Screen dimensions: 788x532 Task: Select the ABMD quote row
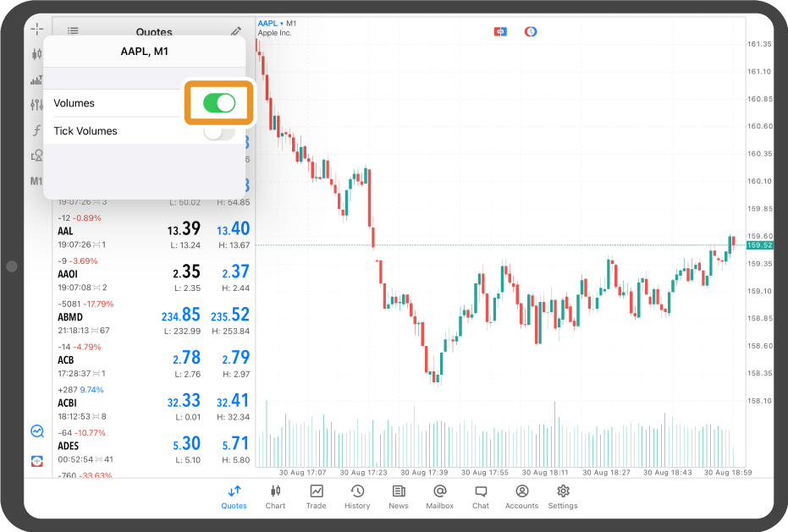[154, 317]
